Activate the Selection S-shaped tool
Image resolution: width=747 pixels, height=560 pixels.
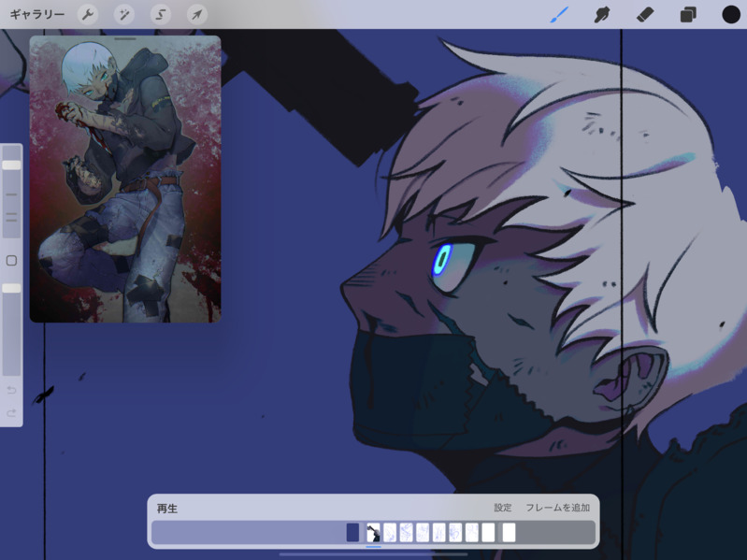161,15
